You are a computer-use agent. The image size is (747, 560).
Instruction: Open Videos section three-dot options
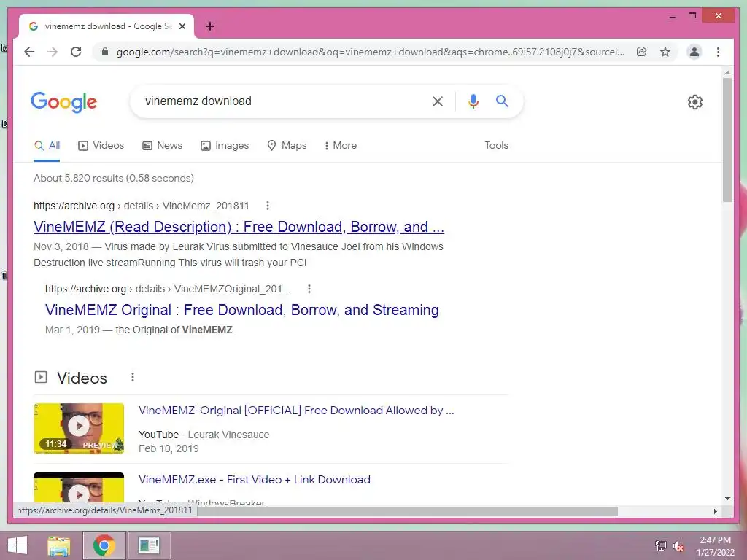(133, 377)
